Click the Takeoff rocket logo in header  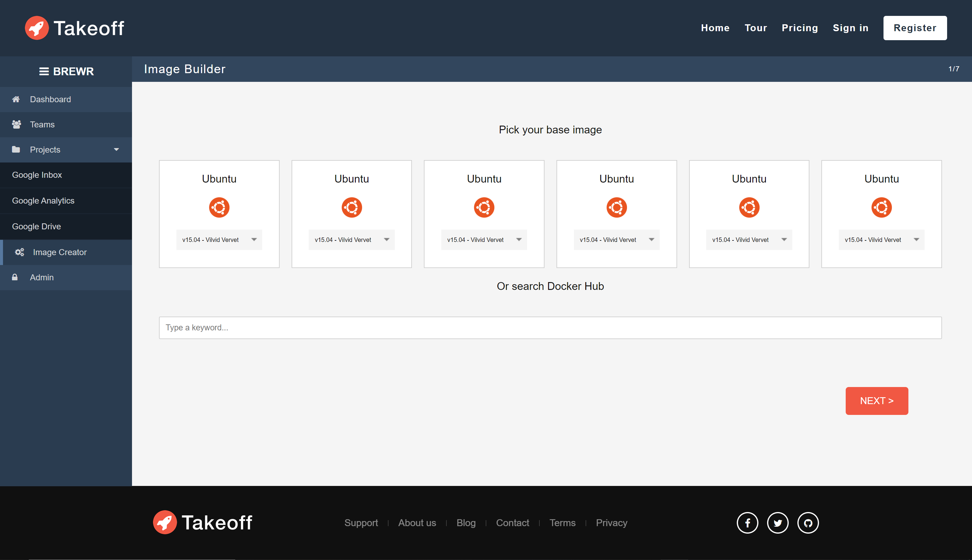coord(37,28)
